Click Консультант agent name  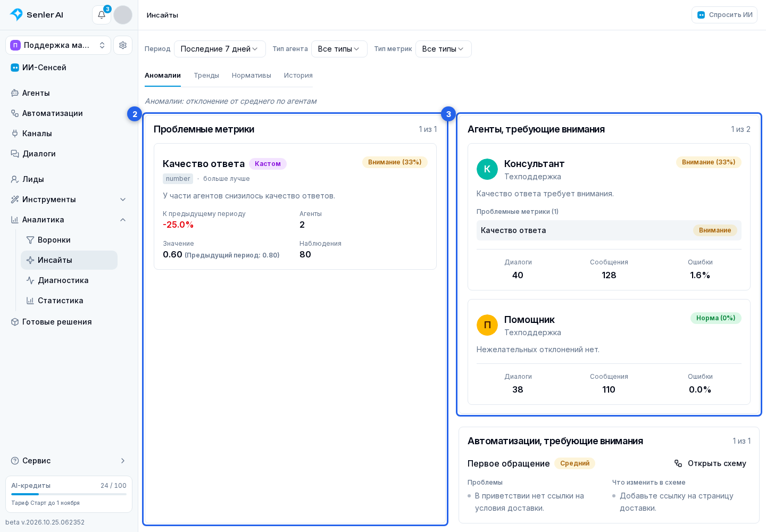534,164
